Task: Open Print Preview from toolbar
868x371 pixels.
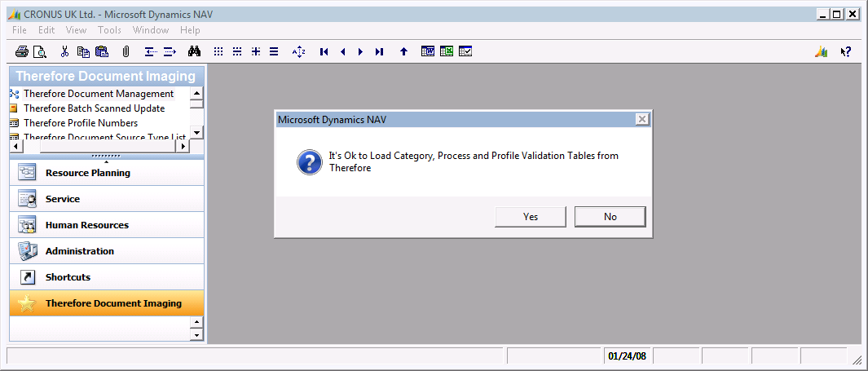Action: (40, 52)
